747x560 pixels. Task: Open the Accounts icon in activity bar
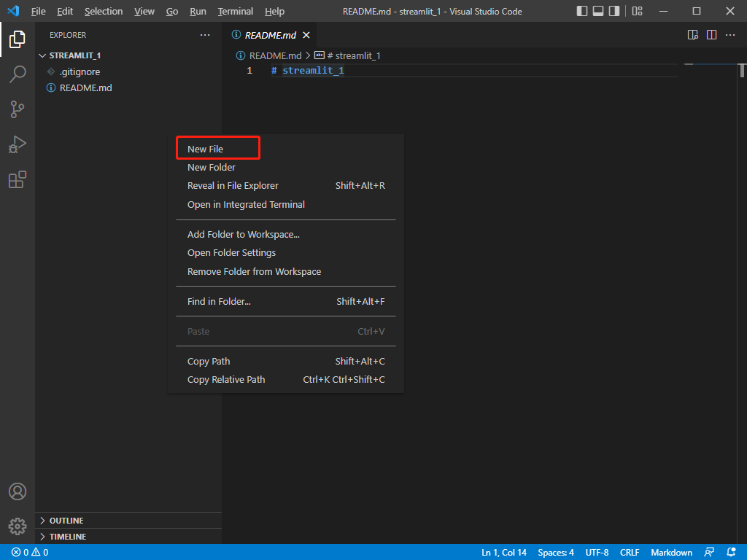[18, 491]
